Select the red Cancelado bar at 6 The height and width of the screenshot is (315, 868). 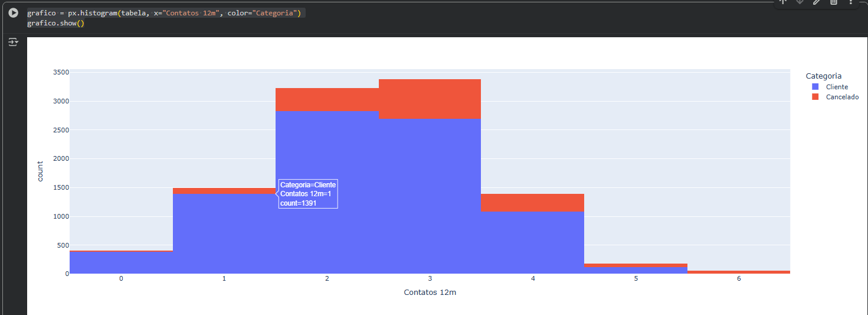point(739,272)
